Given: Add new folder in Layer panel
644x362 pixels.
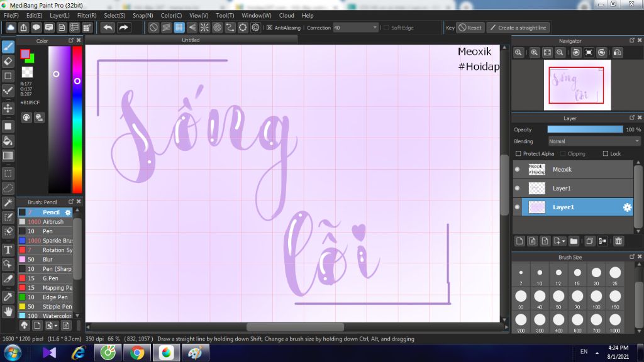Looking at the screenshot, I should click(574, 241).
